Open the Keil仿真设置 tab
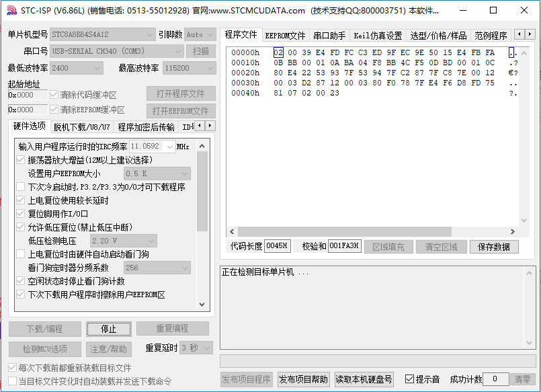Image resolution: width=541 pixels, height=392 pixels. coord(378,36)
